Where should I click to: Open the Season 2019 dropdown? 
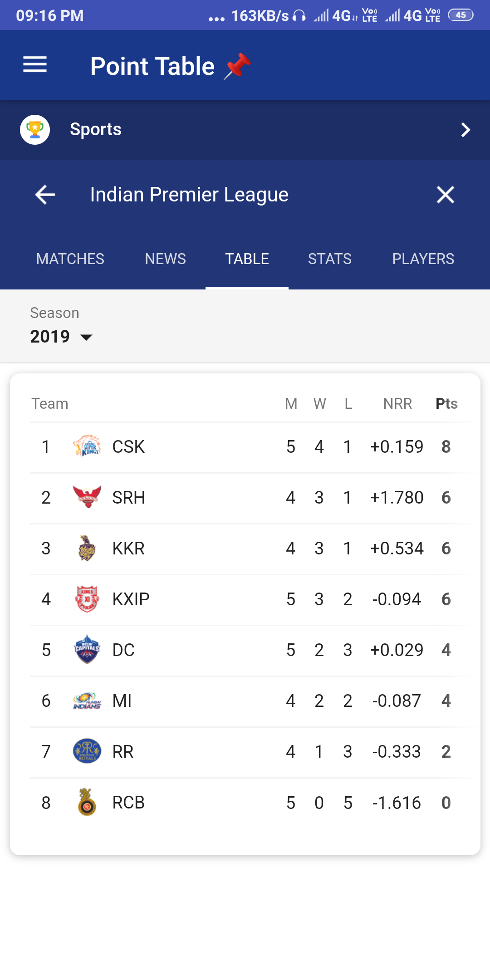[61, 337]
